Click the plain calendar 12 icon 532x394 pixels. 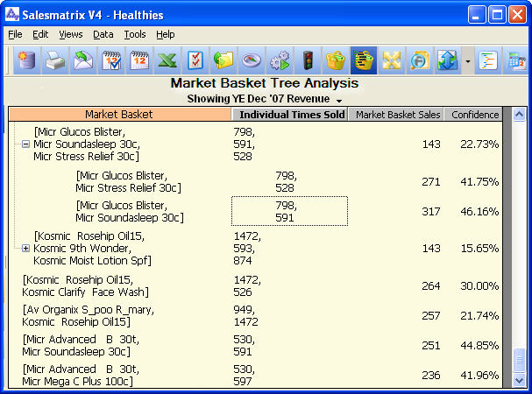(139, 60)
